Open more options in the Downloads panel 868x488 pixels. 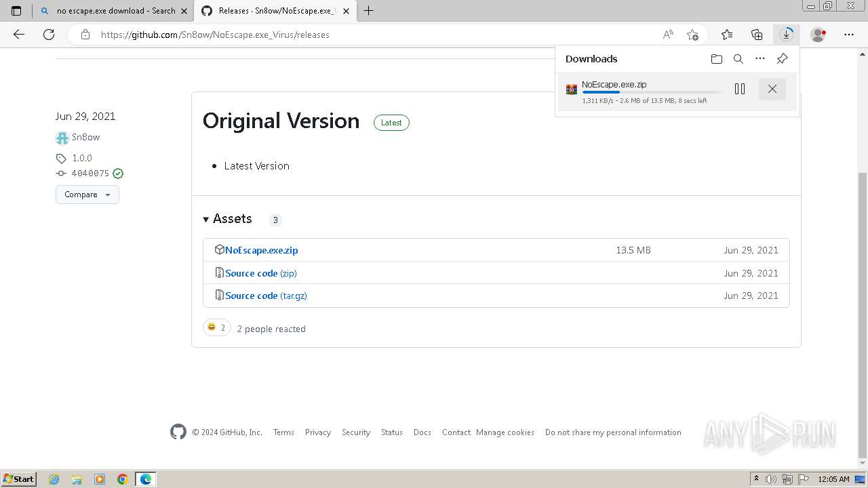[x=760, y=59]
